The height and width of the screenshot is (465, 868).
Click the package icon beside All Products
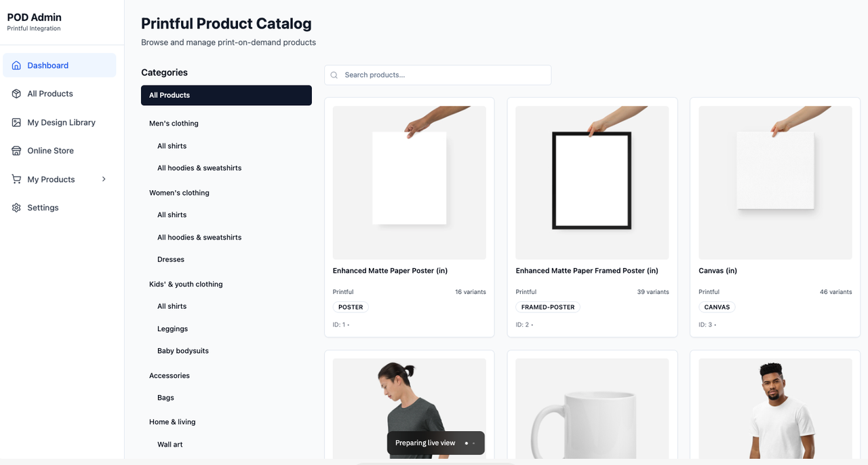tap(16, 94)
